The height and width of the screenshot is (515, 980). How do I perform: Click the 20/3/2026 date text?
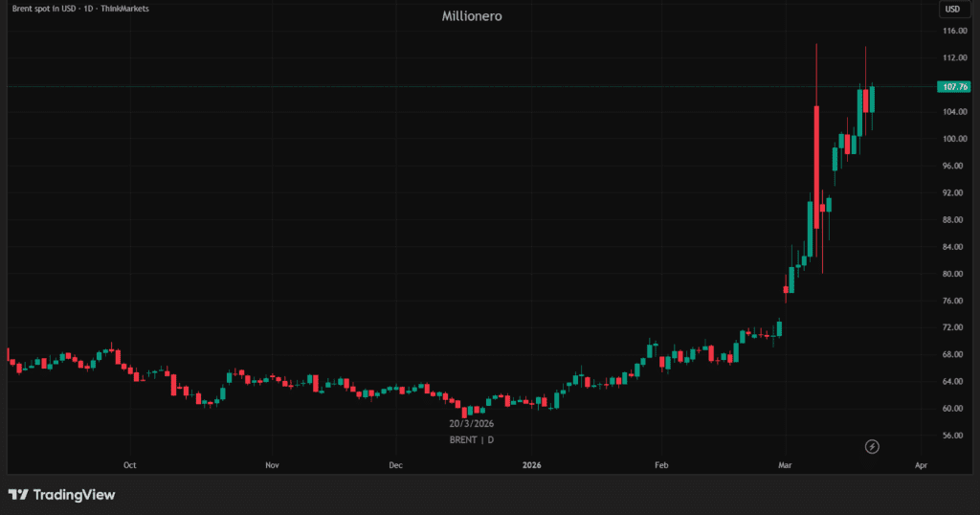[x=472, y=423]
